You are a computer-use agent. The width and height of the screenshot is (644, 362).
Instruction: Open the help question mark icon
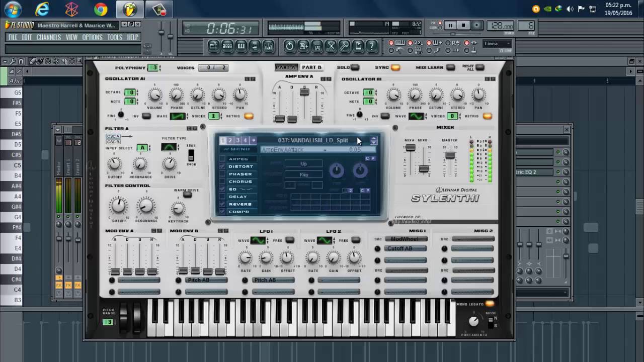[x=371, y=46]
